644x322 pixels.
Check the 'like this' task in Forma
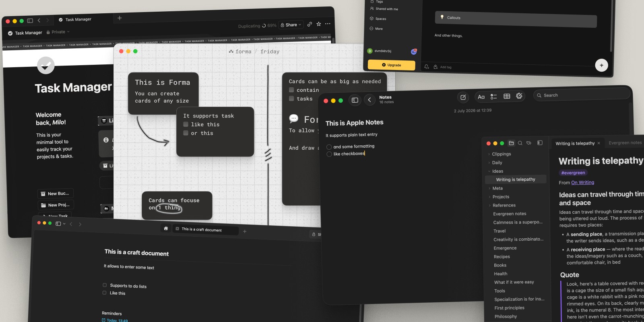(186, 124)
